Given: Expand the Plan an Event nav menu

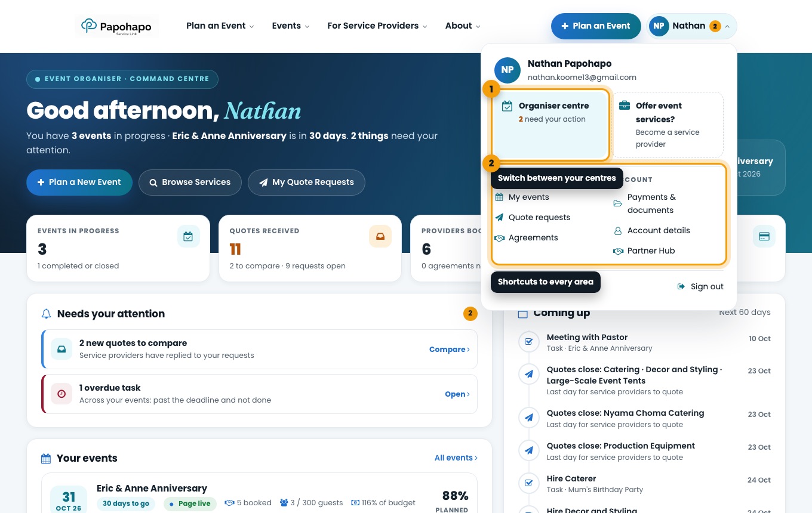Looking at the screenshot, I should (220, 26).
